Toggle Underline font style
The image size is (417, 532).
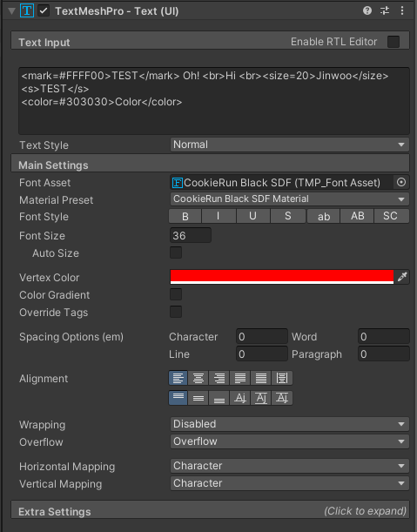tap(253, 216)
